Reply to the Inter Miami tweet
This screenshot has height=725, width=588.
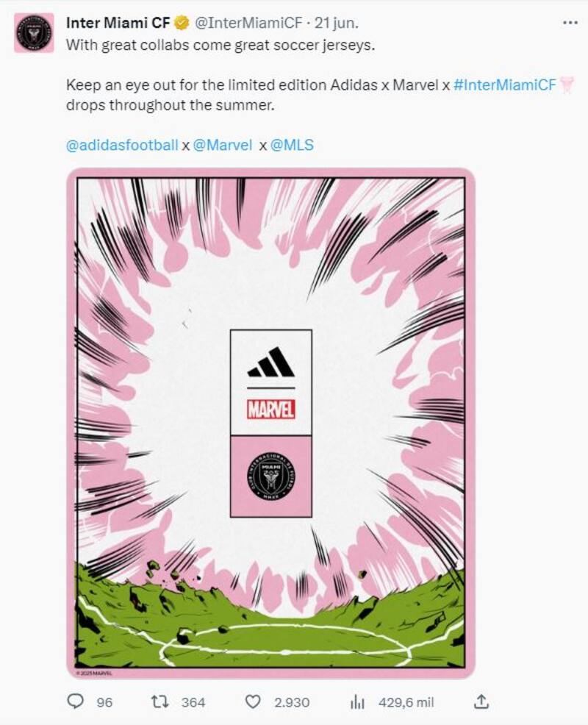76,702
